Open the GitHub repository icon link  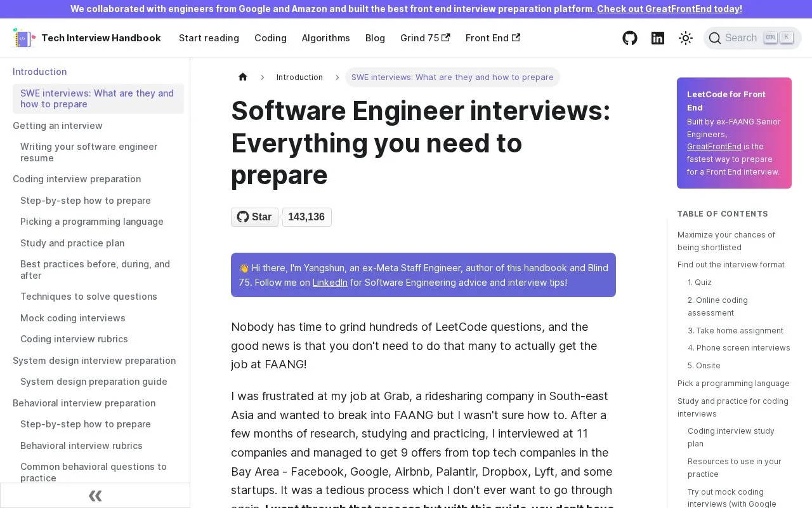tap(630, 38)
